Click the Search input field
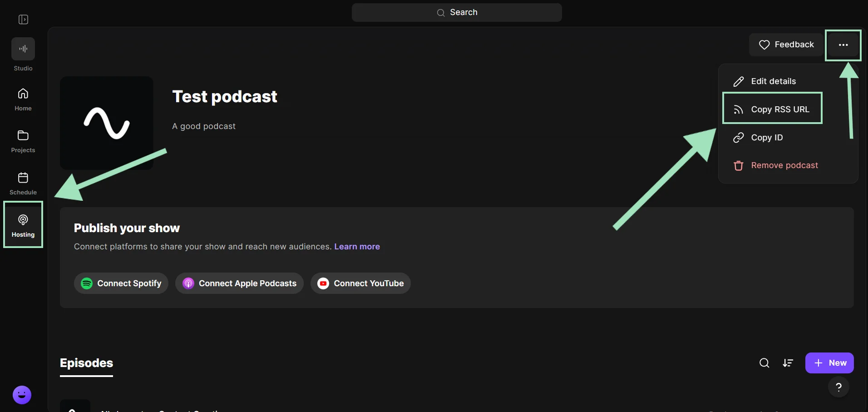This screenshot has width=868, height=412. 457,12
